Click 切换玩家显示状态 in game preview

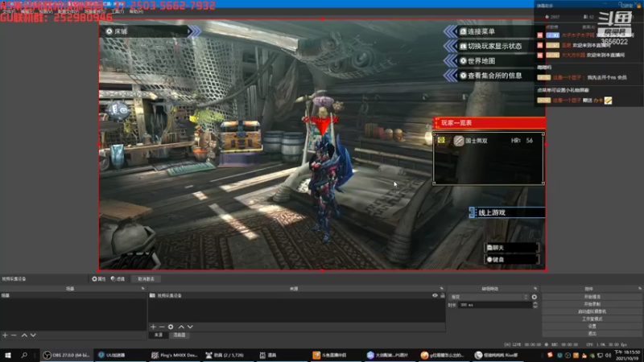pyautogui.click(x=495, y=47)
